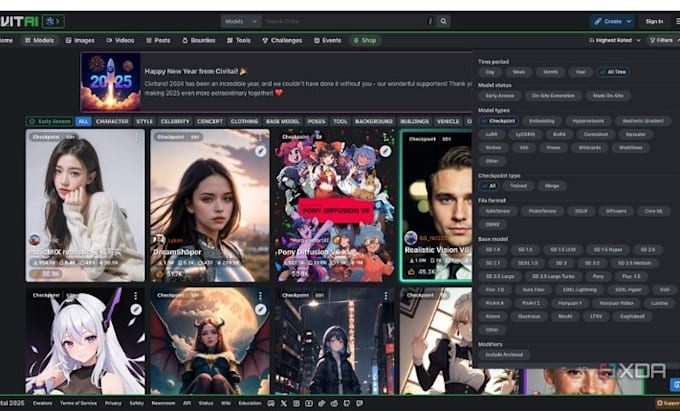Click the badge icon beside Civitai logo
This screenshot has width=680, height=411.
(x=53, y=21)
